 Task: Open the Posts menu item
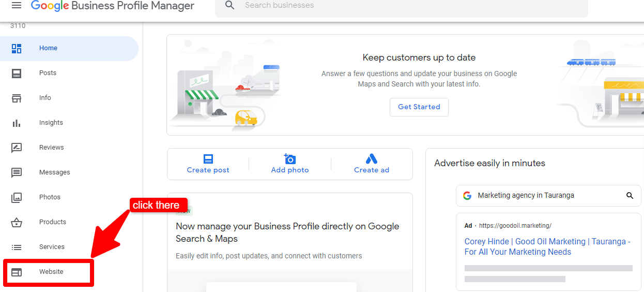pos(69,73)
